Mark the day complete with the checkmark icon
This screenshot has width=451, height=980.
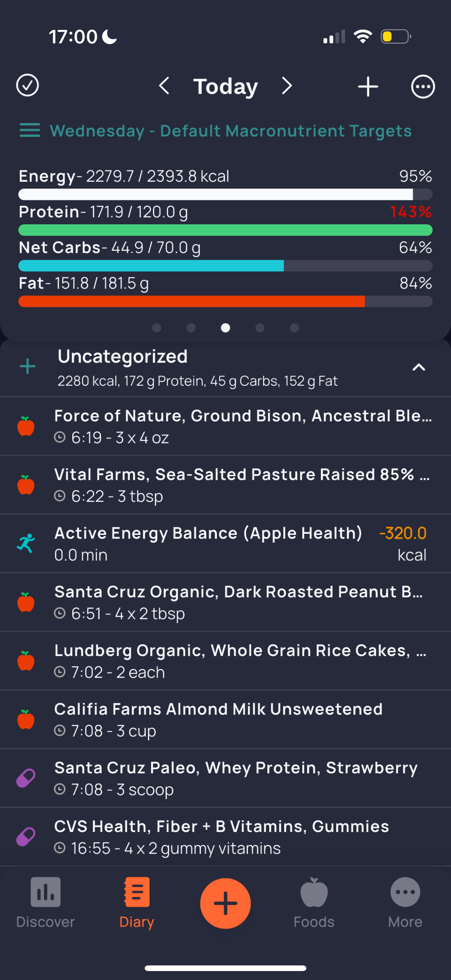point(27,85)
